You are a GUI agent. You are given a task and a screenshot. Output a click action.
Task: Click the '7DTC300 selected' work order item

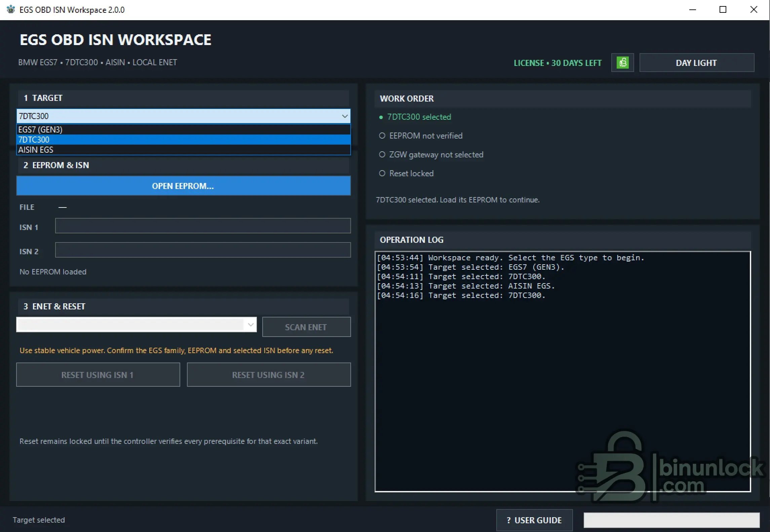coord(415,117)
